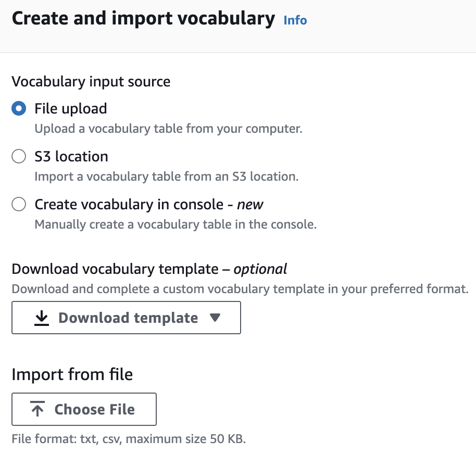Image resolution: width=476 pixels, height=454 pixels.
Task: Click "Manually create a vocabulary table" description
Action: 176,224
